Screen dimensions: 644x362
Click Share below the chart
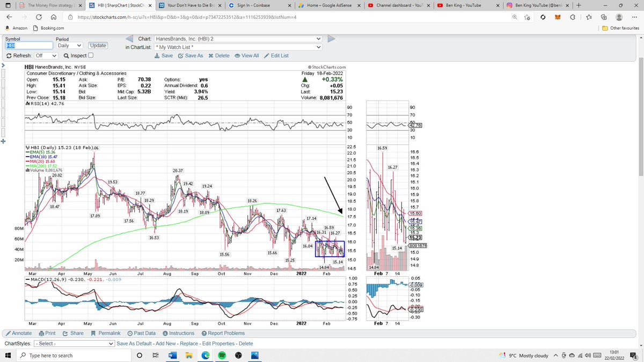[73, 333]
